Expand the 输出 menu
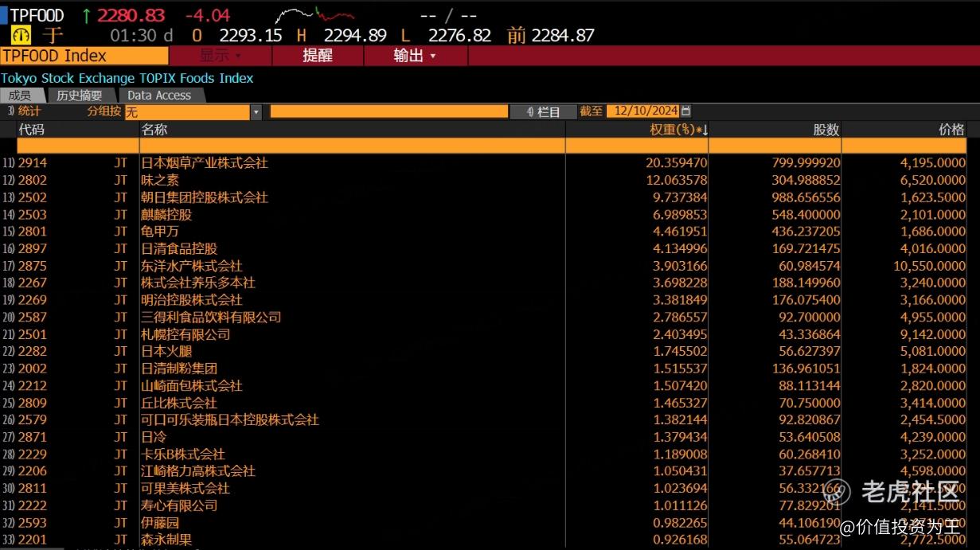The width and height of the screenshot is (980, 550). [415, 56]
